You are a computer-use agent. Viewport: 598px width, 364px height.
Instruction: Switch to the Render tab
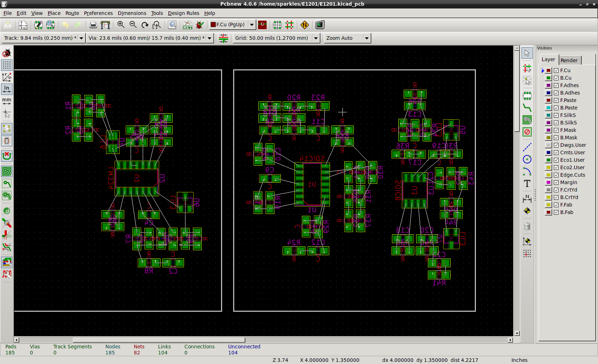pos(569,60)
